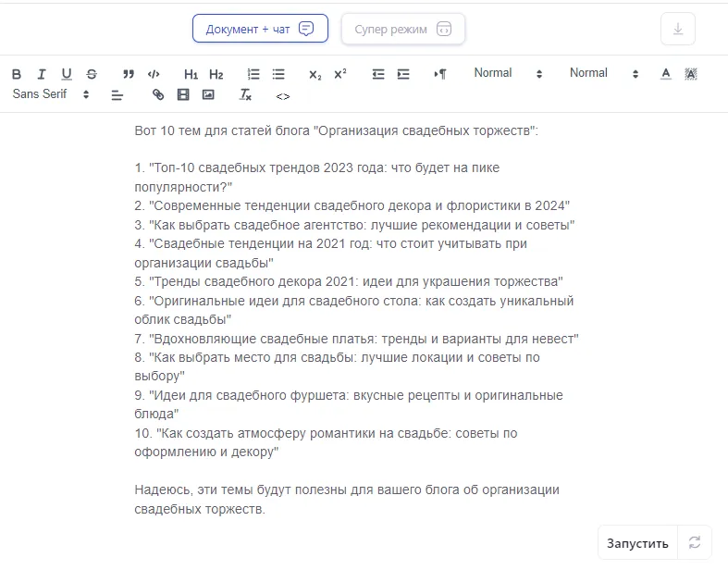Toggle italic formatting
Image resolution: width=728 pixels, height=570 pixels.
coord(42,74)
